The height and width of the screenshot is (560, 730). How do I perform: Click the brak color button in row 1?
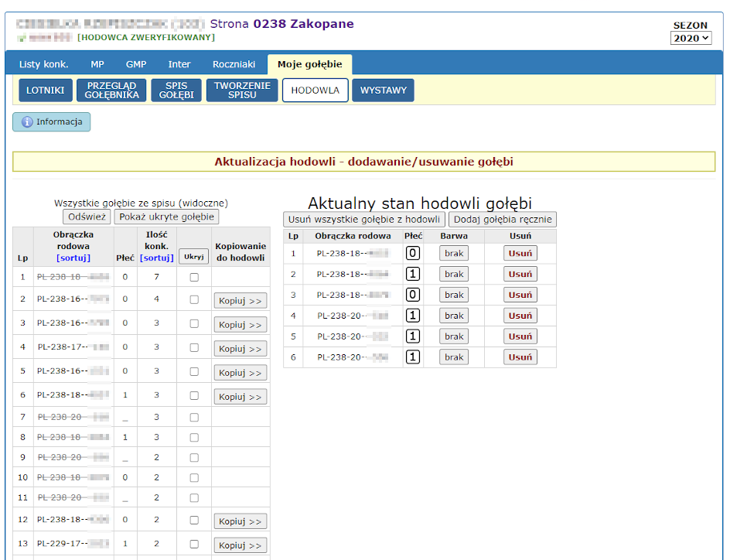(454, 253)
